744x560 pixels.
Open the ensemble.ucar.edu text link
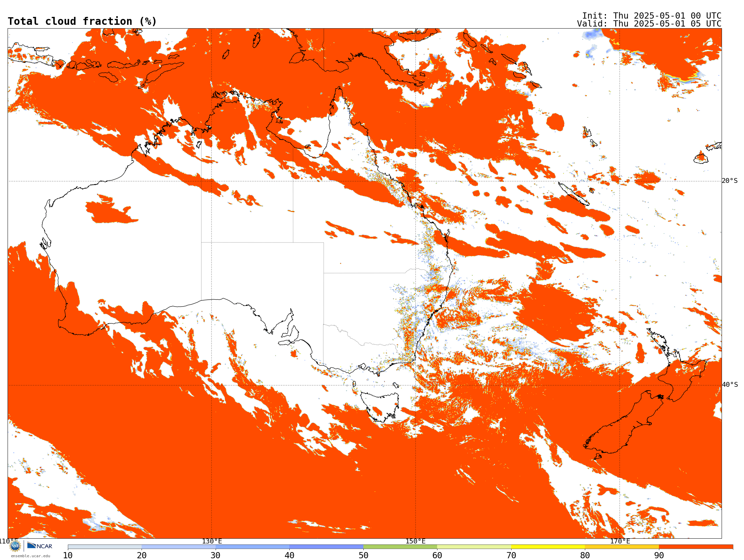tap(30, 556)
